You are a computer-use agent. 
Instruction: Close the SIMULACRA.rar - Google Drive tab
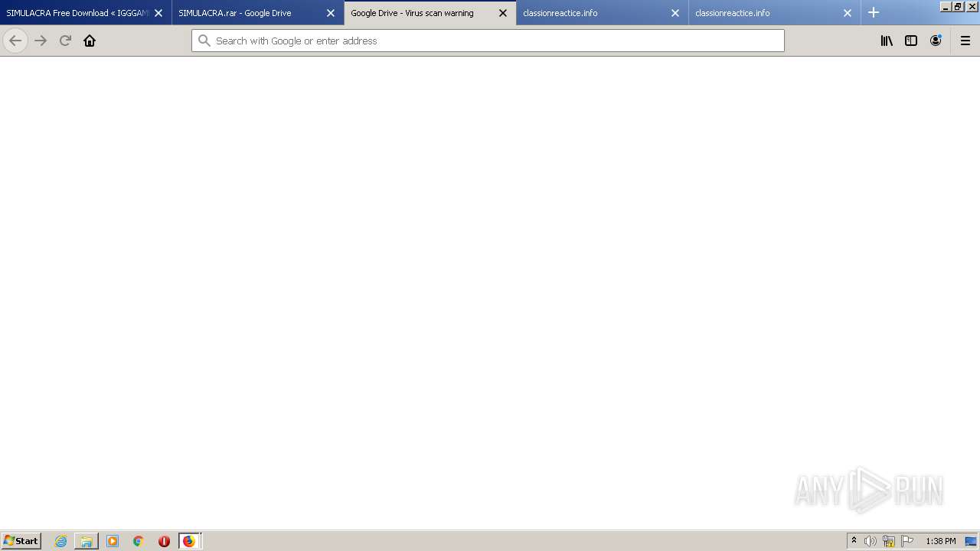click(x=331, y=13)
